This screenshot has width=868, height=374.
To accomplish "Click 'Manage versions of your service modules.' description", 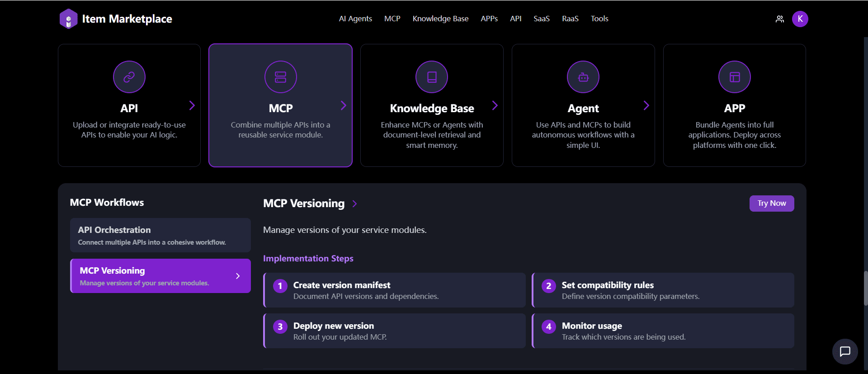I will tap(345, 230).
